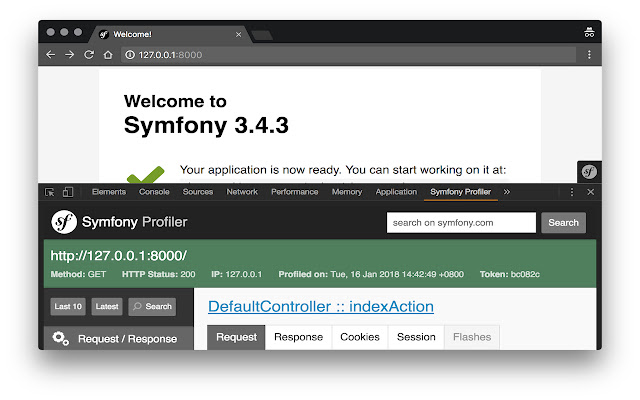Go back with the browser back arrow
Image resolution: width=640 pixels, height=400 pixels.
pyautogui.click(x=51, y=55)
